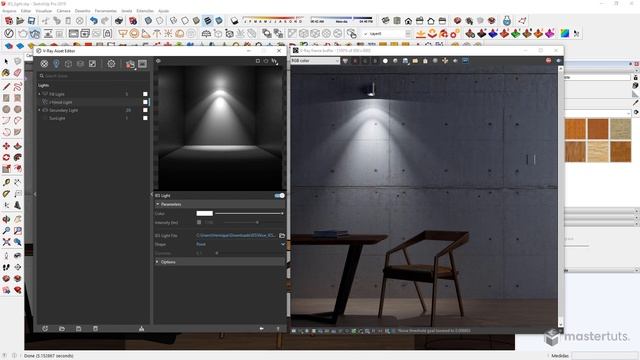Viewport: 640px width, 360px height.
Task: Start render with the teapot icon
Action: 130,64
